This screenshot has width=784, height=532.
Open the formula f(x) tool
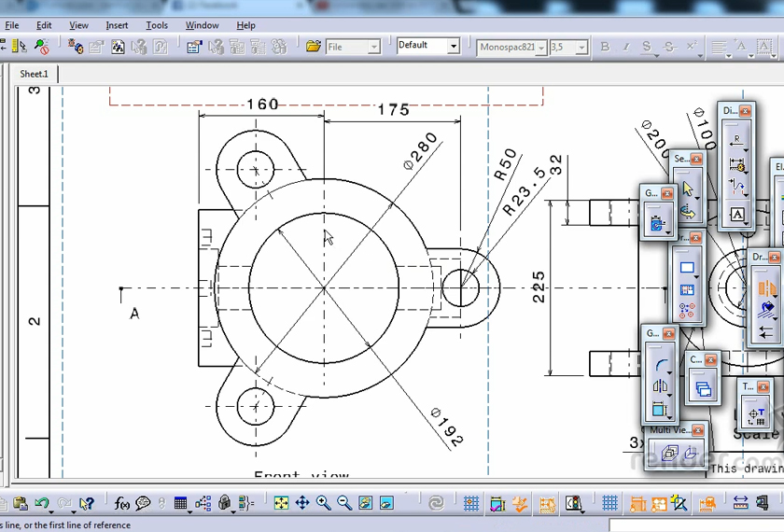[122, 503]
